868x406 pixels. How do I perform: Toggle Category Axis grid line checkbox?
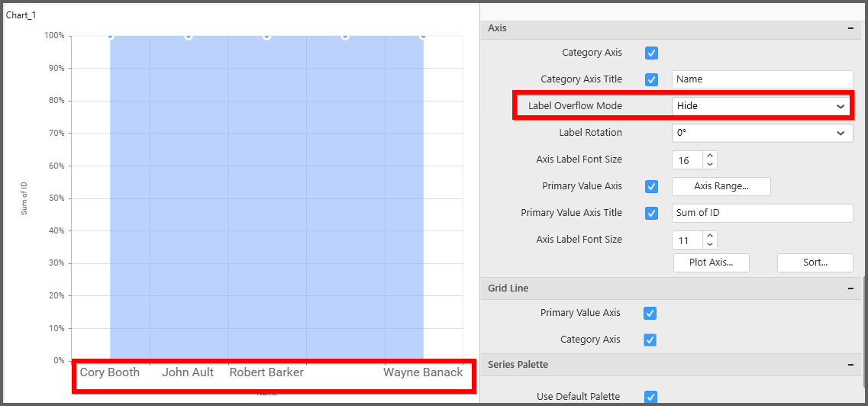(650, 340)
